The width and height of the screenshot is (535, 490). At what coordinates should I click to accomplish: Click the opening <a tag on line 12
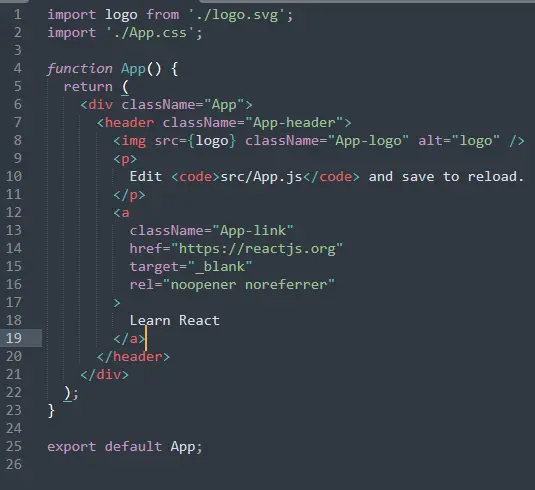coord(121,213)
